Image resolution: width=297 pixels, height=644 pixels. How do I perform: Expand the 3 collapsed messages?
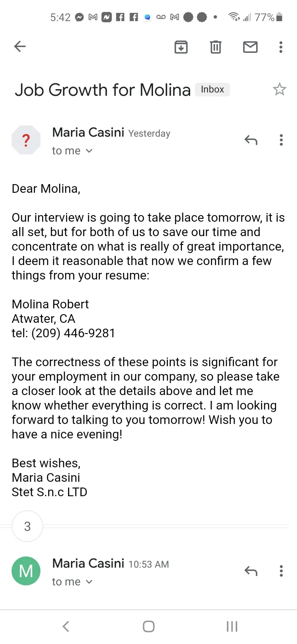[27, 526]
